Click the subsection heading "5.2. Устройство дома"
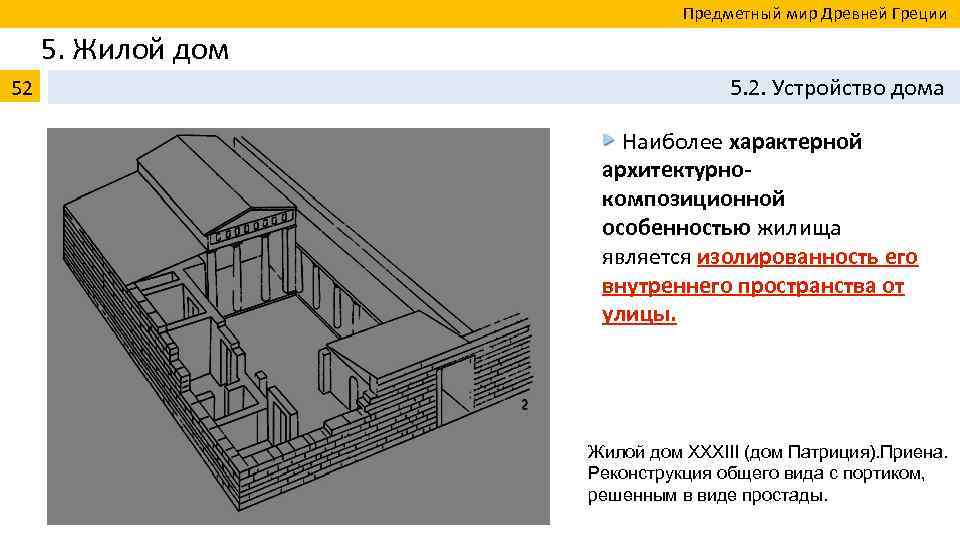Viewport: 960px width, 540px height. point(836,88)
